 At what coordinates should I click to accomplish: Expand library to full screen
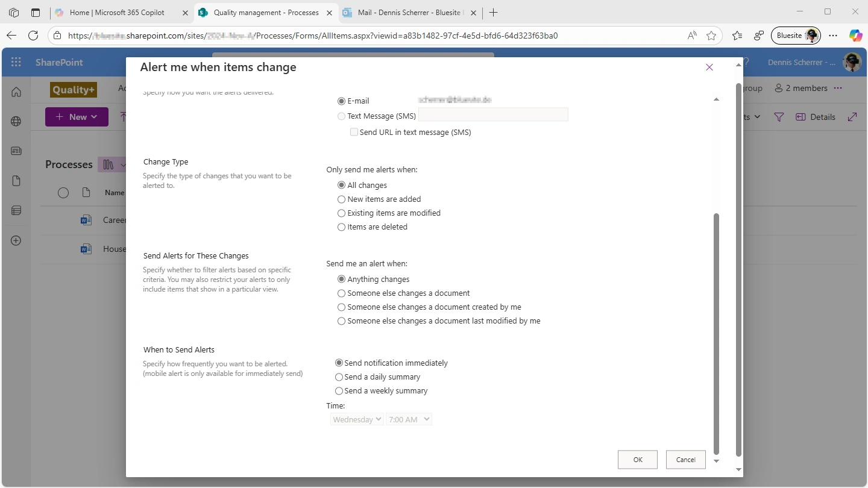pos(852,117)
